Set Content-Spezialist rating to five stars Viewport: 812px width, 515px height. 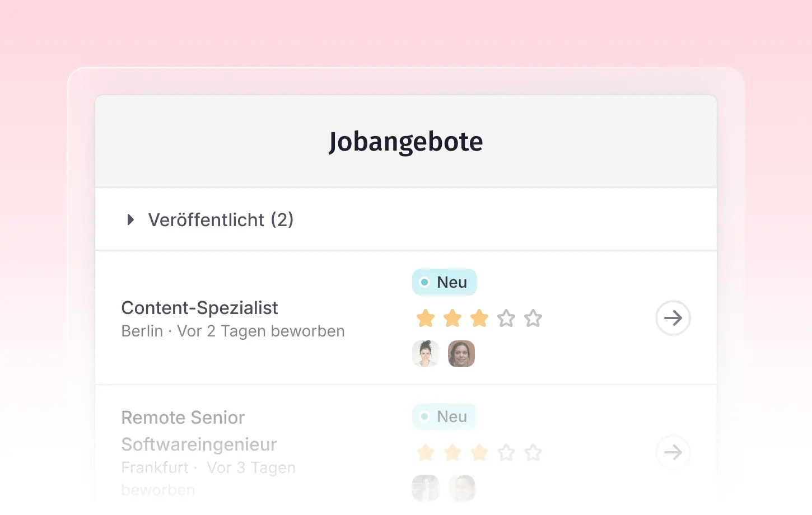click(533, 319)
